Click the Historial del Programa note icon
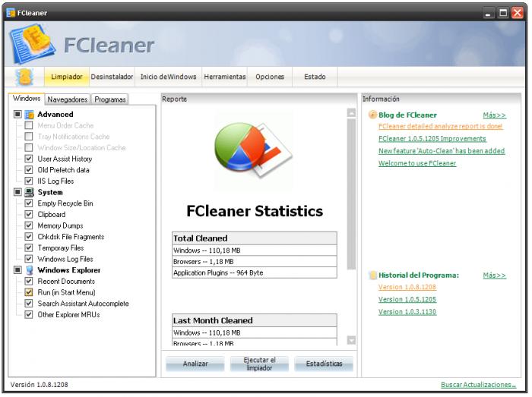532x397 pixels. pyautogui.click(x=372, y=275)
